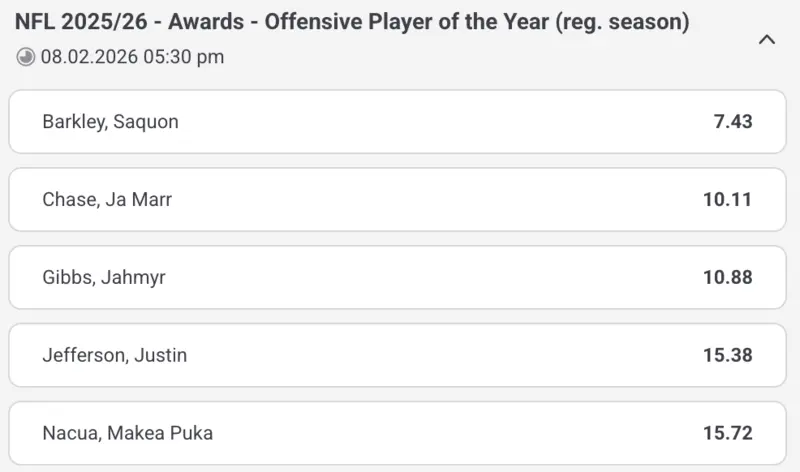Add the Puka Nacua outcome row to betslip
The height and width of the screenshot is (472, 800).
click(398, 434)
